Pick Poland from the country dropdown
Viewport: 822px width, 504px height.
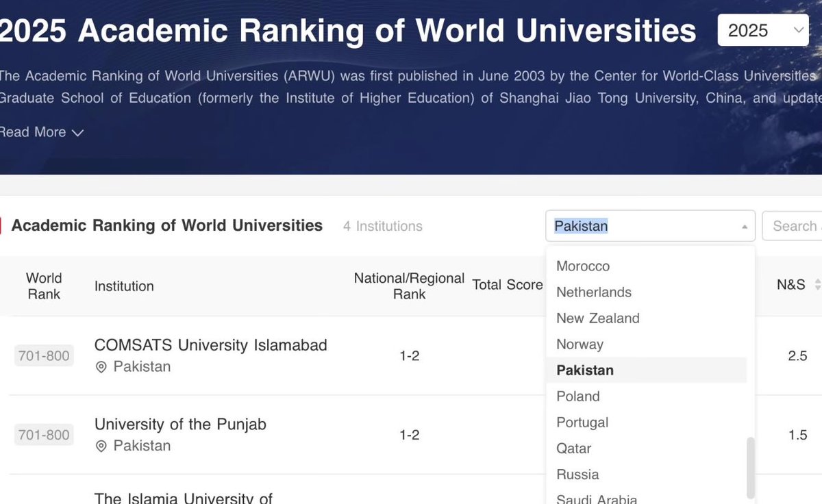(x=578, y=396)
